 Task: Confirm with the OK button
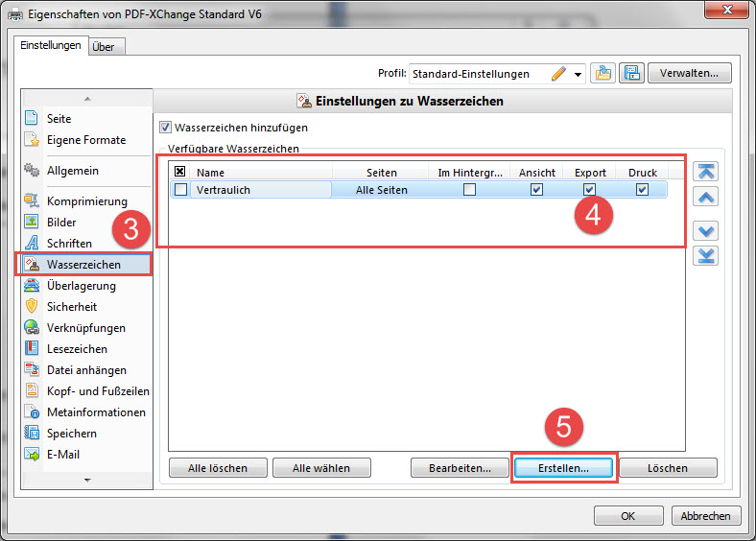pyautogui.click(x=628, y=516)
